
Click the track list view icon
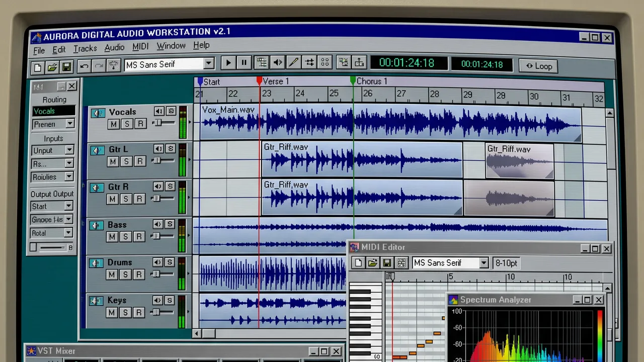pyautogui.click(x=261, y=62)
